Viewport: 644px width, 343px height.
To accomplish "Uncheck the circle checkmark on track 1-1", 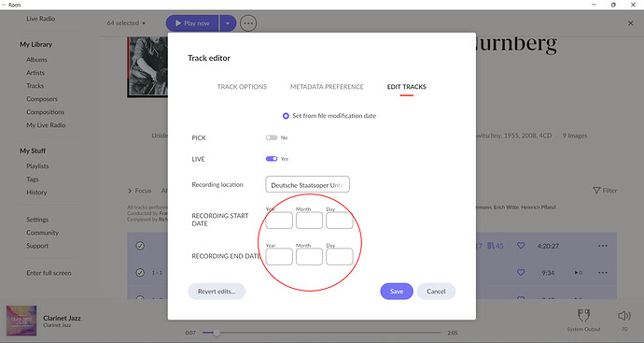I will [x=140, y=273].
